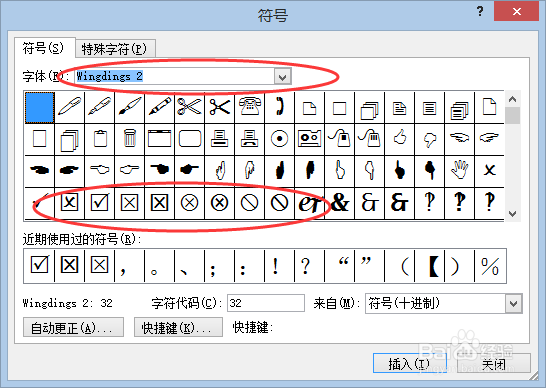
Task: Pick the thumbs up symbol
Action: pyautogui.click(x=399, y=139)
